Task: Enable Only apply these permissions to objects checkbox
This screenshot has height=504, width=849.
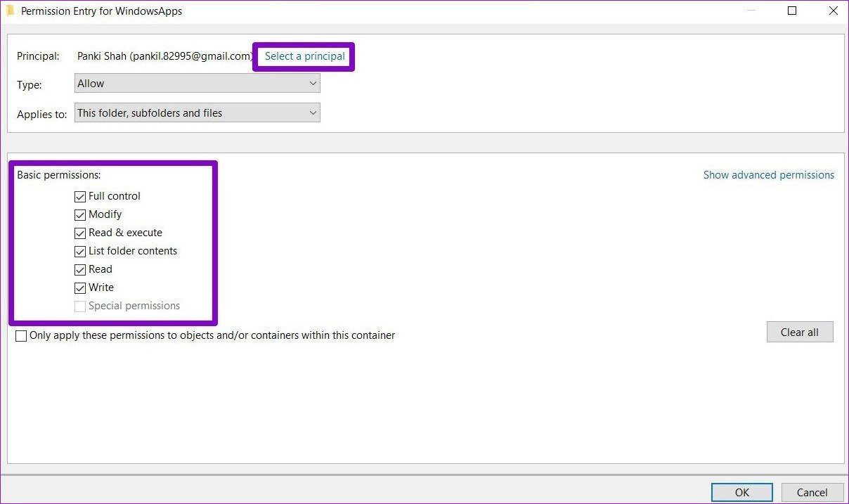Action: pyautogui.click(x=21, y=336)
